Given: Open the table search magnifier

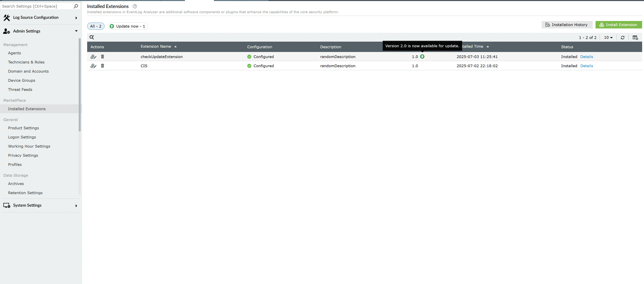Looking at the screenshot, I should pos(92,37).
